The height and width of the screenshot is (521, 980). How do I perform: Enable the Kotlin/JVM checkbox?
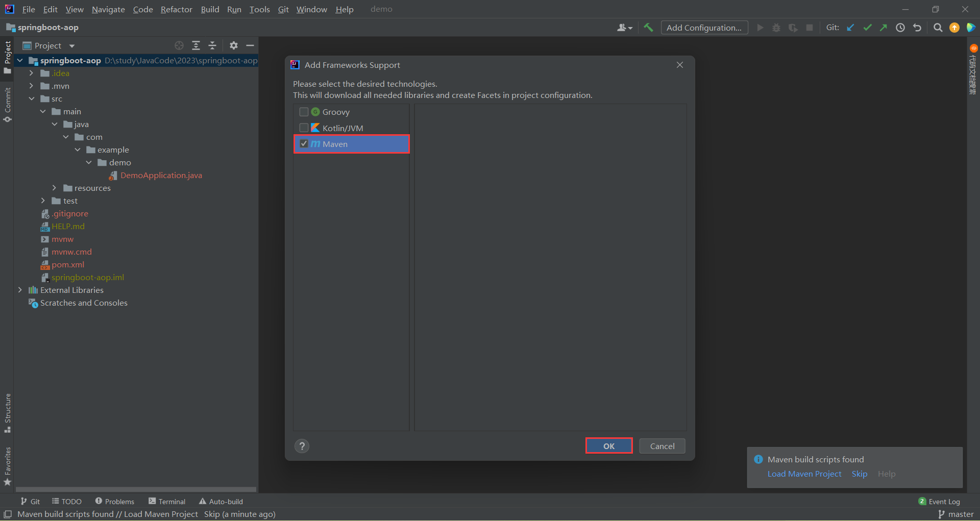click(304, 128)
